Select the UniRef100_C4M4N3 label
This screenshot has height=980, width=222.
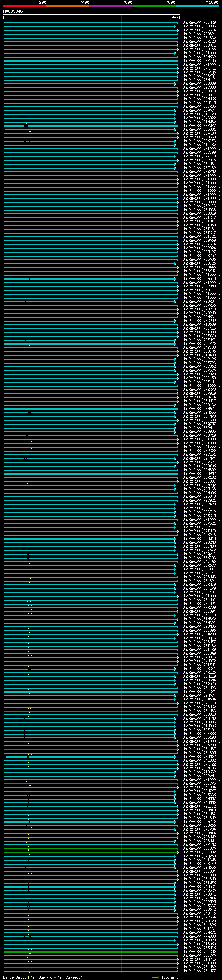coord(199,718)
